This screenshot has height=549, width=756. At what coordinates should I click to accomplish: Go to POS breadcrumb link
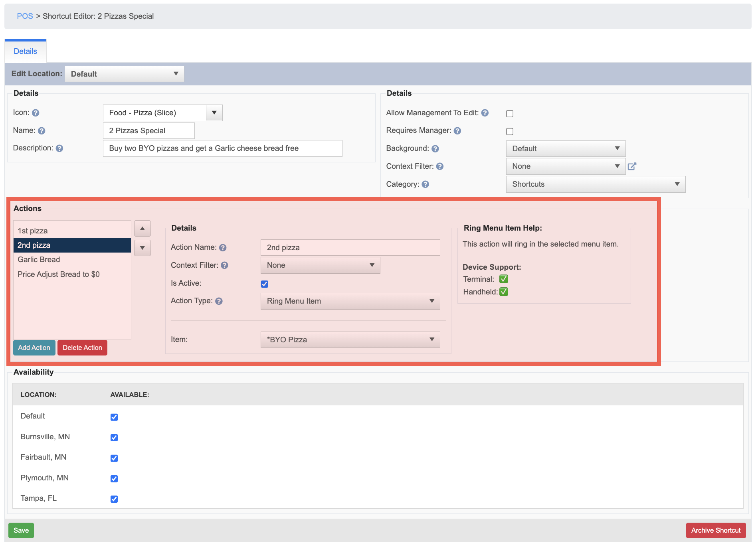(25, 16)
